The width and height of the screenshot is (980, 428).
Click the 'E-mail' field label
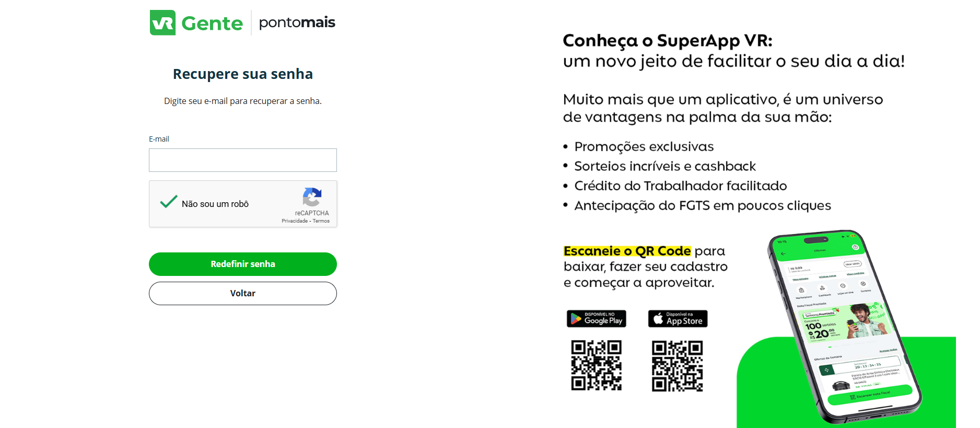pos(159,139)
